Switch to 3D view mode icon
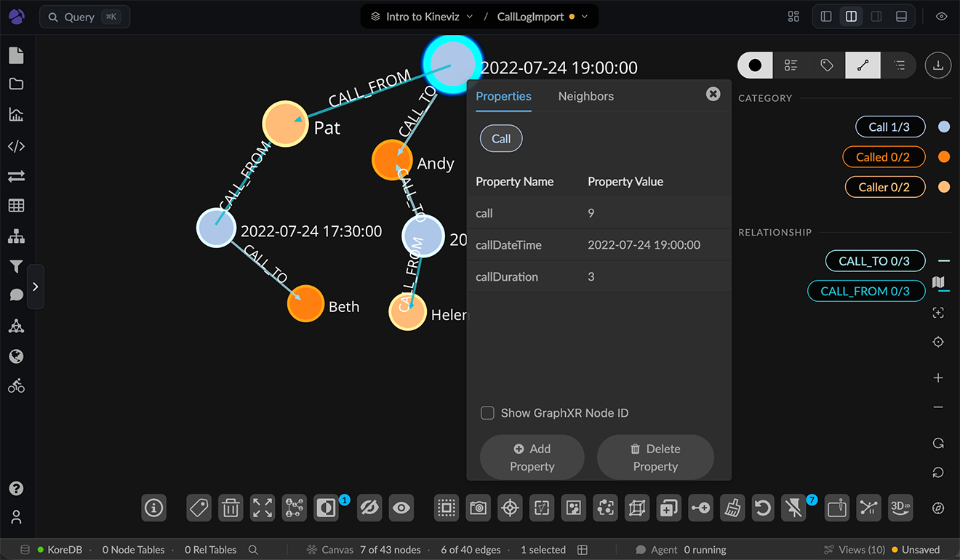Screen dimensions: 960x560 tap(901, 508)
